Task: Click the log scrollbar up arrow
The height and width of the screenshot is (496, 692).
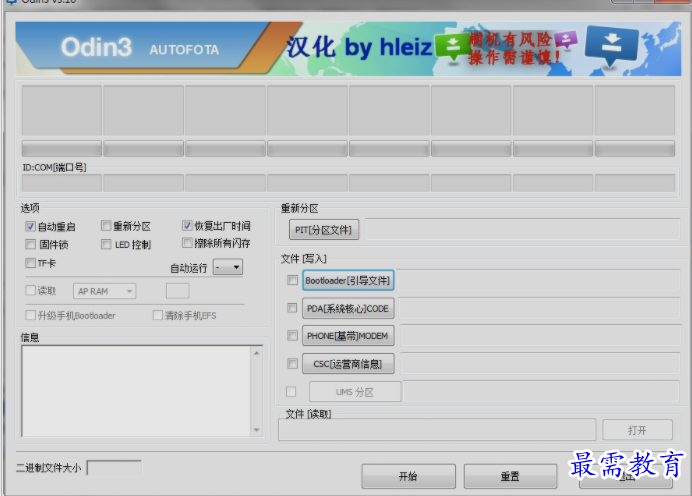Action: tap(256, 353)
